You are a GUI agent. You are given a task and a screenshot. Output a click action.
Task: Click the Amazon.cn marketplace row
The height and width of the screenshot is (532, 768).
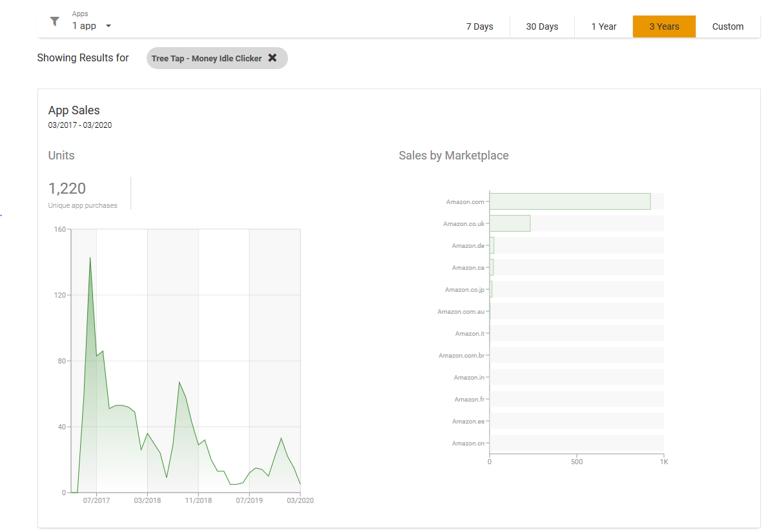point(576,443)
